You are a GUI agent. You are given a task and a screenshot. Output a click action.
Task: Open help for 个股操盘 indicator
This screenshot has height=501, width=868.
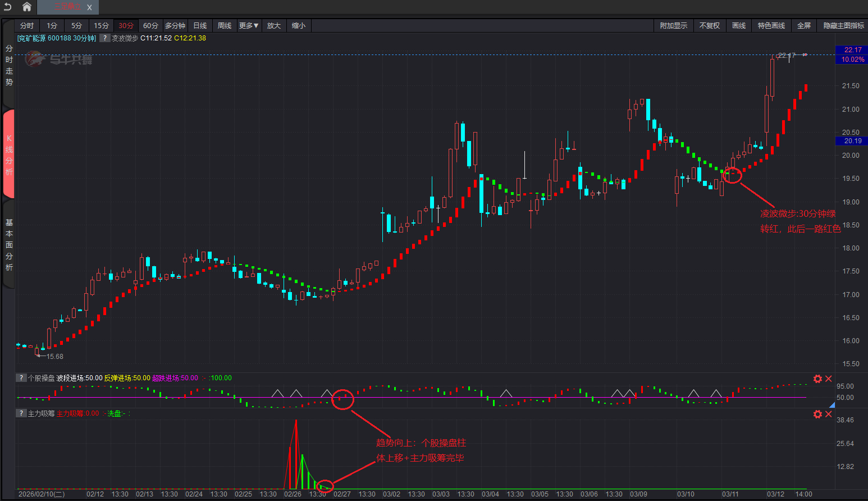pyautogui.click(x=21, y=378)
